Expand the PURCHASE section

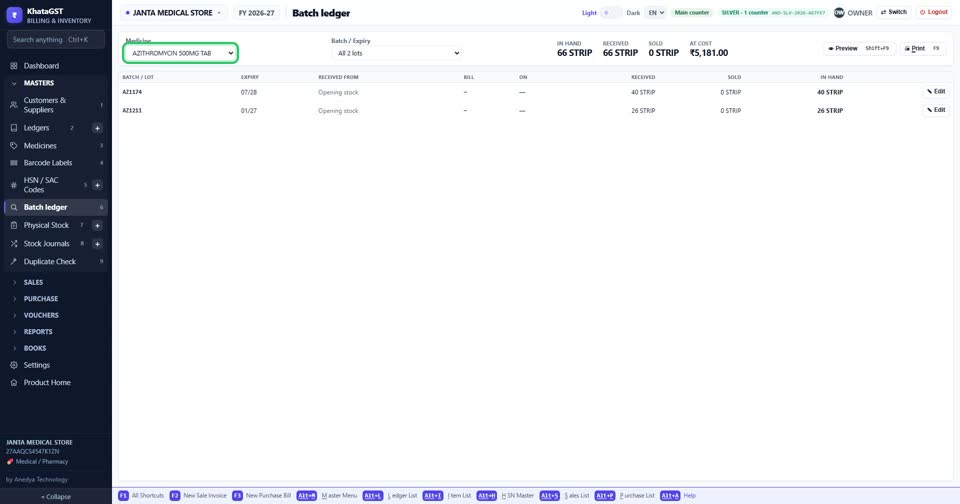coord(56,299)
